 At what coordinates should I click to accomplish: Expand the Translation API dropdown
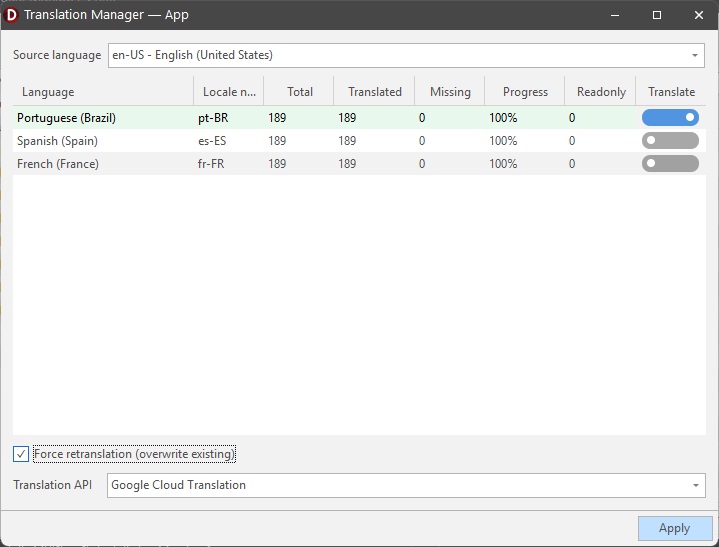coord(406,485)
